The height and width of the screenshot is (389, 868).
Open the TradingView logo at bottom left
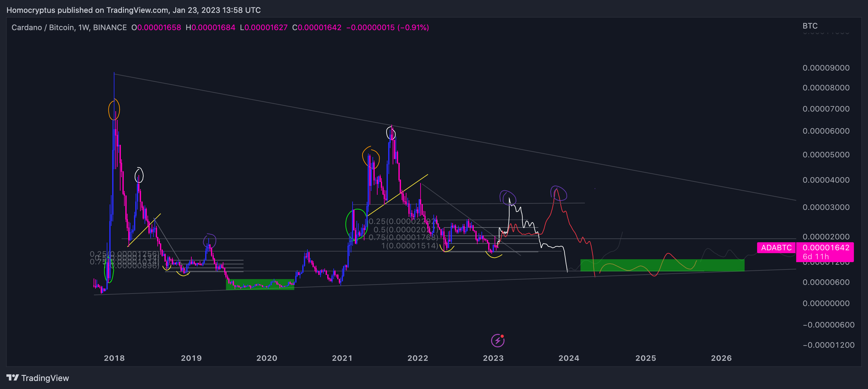coord(38,378)
